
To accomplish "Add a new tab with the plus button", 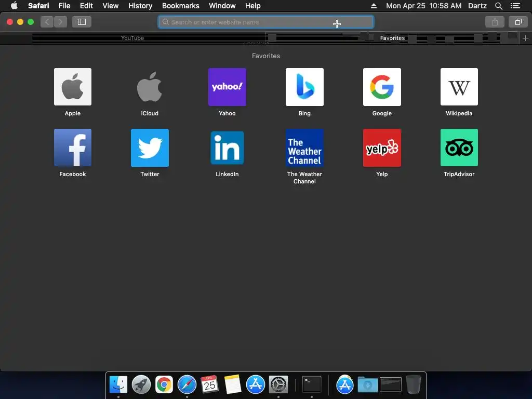I will (x=525, y=38).
